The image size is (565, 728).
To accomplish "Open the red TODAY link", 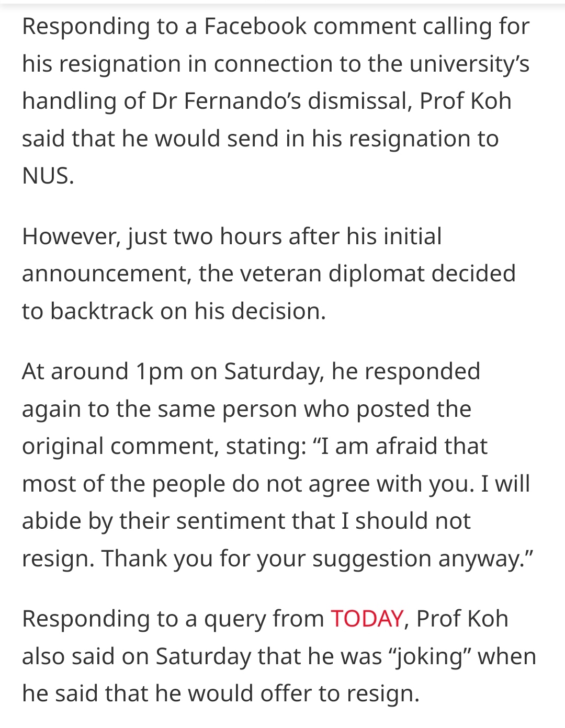I will [367, 619].
